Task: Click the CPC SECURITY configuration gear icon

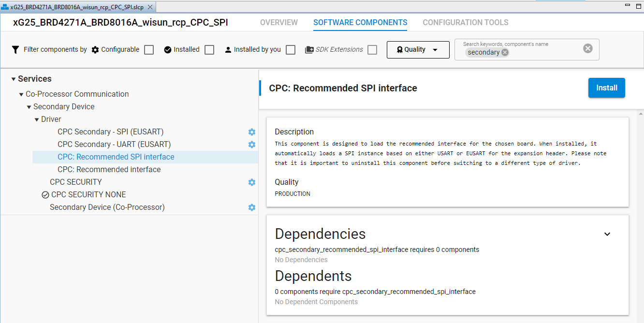Action: 251,182
